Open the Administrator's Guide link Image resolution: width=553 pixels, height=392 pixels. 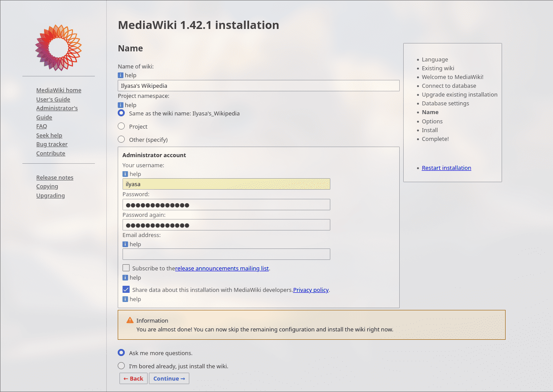[x=57, y=113]
